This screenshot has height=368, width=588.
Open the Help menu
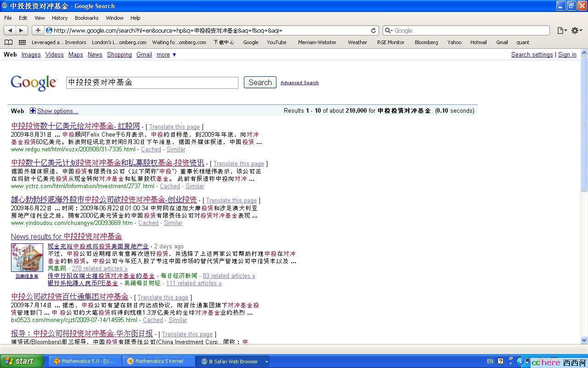pyautogui.click(x=135, y=18)
